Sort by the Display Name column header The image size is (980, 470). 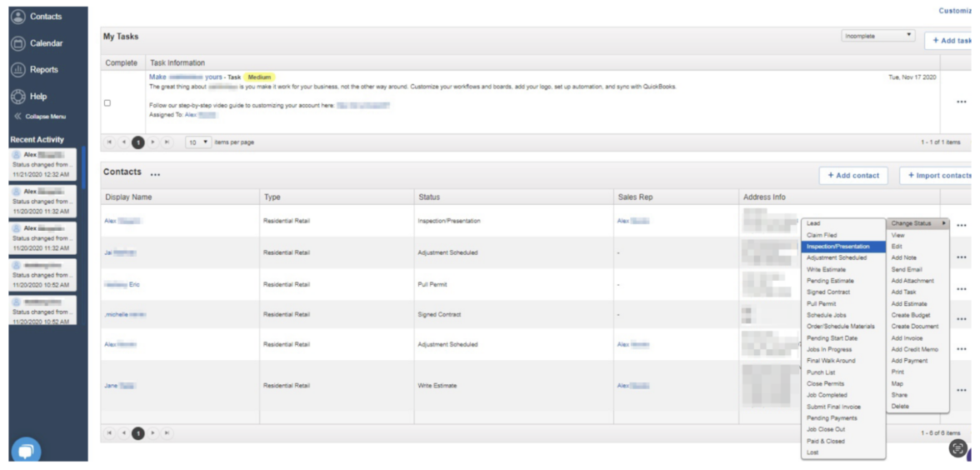click(x=128, y=197)
